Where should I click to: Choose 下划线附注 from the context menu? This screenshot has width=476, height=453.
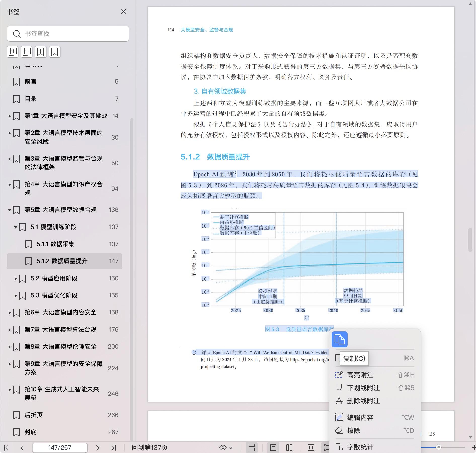click(363, 388)
